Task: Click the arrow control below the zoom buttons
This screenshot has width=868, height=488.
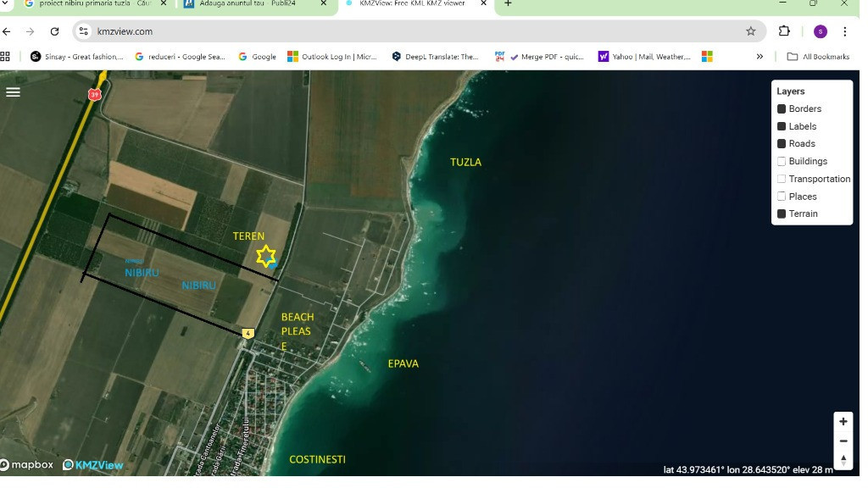Action: 843,459
